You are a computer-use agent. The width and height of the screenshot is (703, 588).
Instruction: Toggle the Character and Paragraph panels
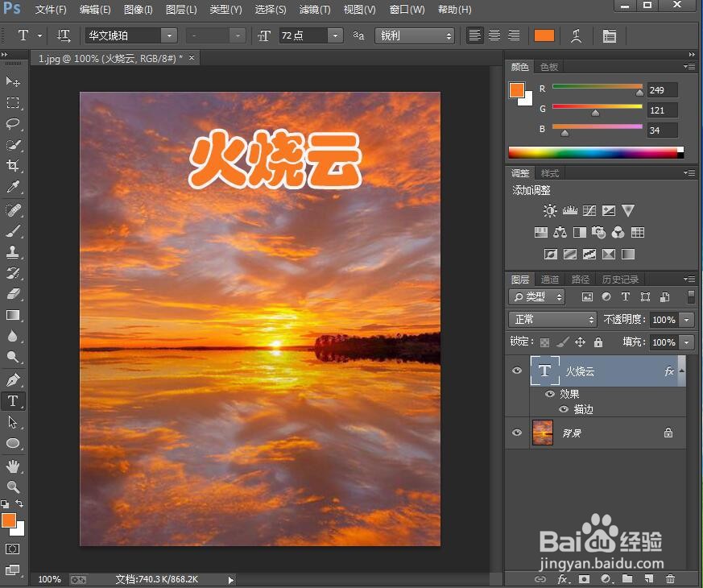[x=610, y=36]
